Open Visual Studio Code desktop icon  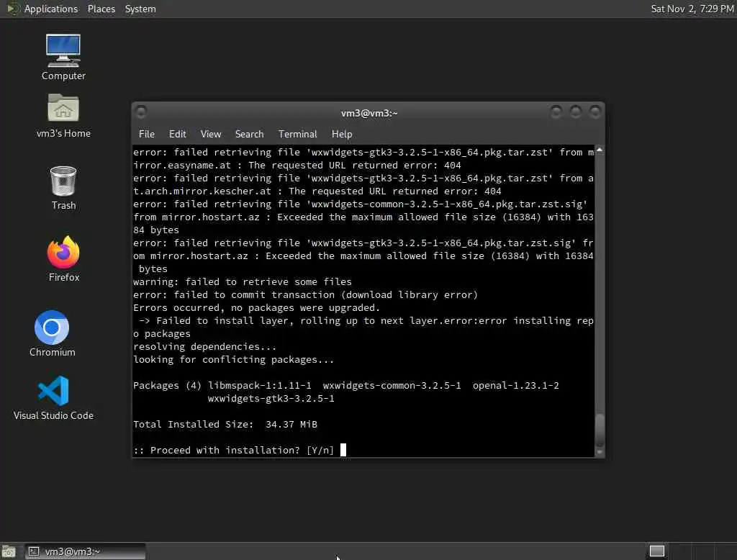coord(53,398)
